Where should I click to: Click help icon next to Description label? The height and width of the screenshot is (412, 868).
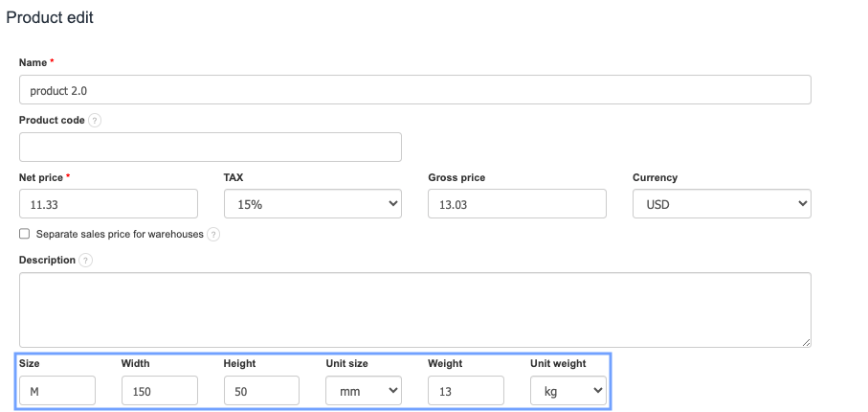click(x=86, y=260)
